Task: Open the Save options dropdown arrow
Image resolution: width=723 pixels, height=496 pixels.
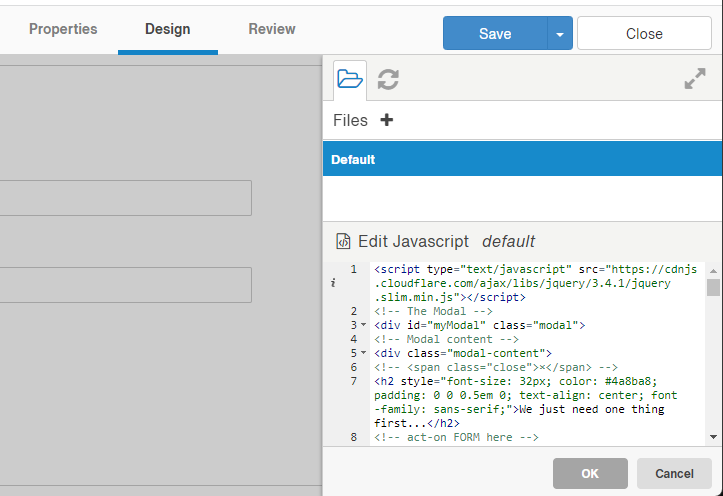Action: (x=560, y=34)
